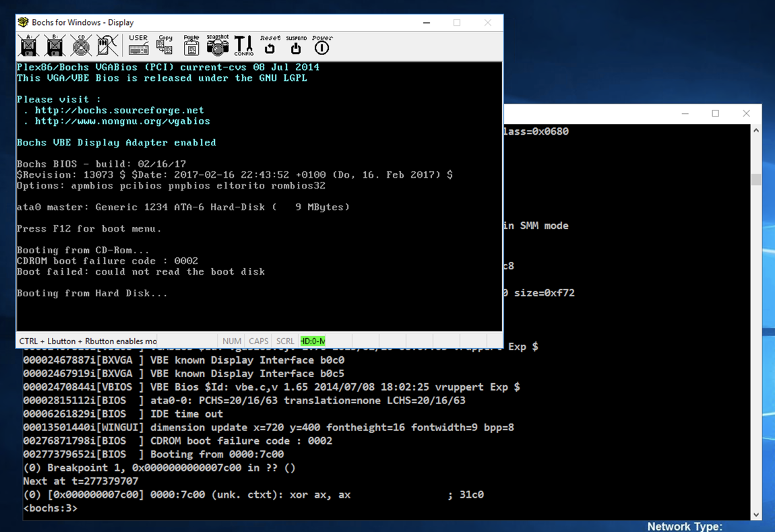The height and width of the screenshot is (532, 775).
Task: Click 'Bochs VBE Display Adapter enabled' line
Action: click(x=116, y=142)
